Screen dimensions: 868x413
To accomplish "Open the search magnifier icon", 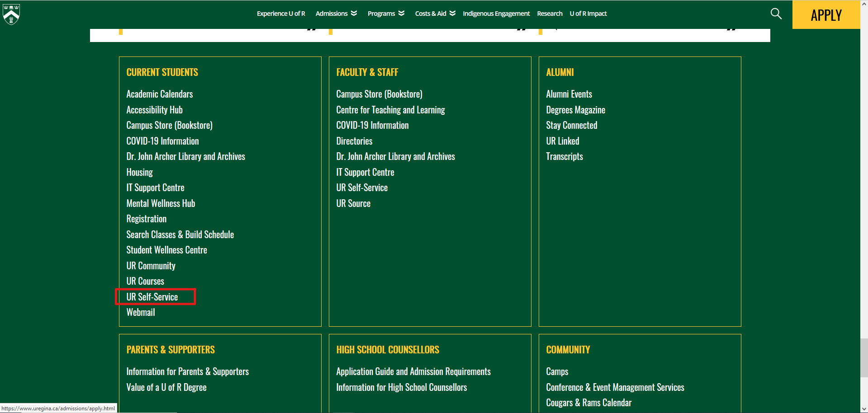I will (x=776, y=14).
